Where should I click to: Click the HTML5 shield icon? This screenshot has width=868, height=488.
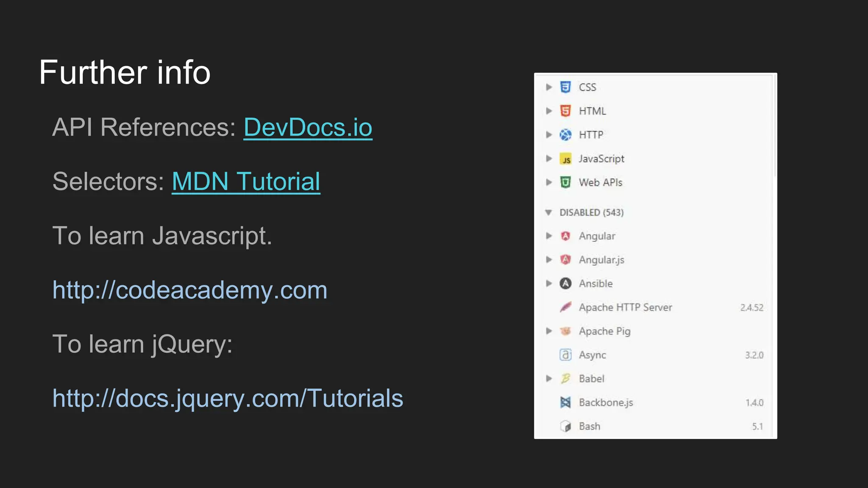tap(565, 111)
